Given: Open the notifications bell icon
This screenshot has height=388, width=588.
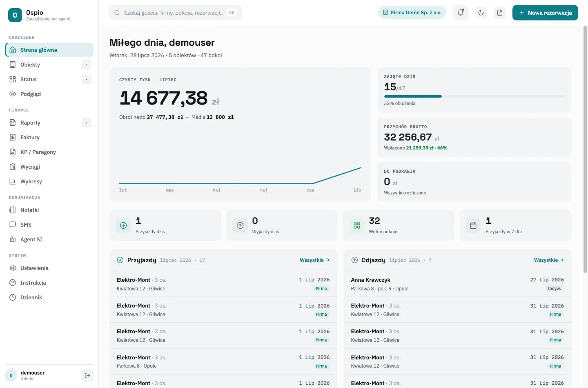Looking at the screenshot, I should click(x=461, y=13).
